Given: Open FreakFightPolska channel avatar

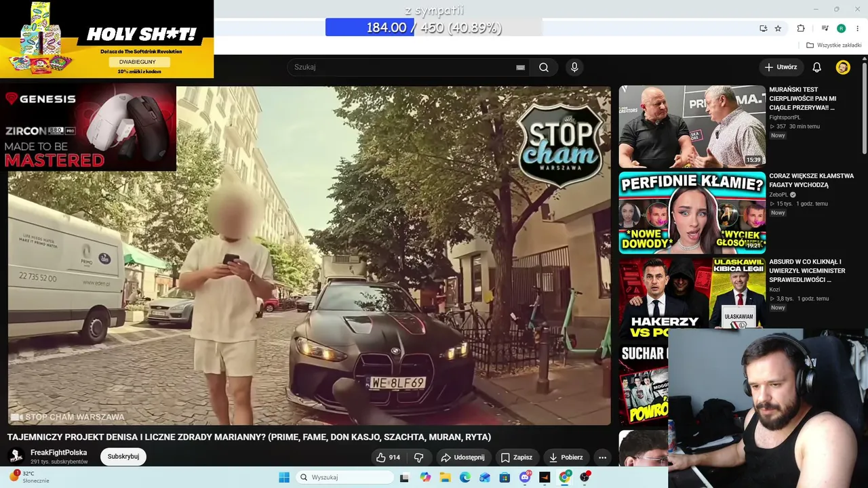Looking at the screenshot, I should [16, 456].
